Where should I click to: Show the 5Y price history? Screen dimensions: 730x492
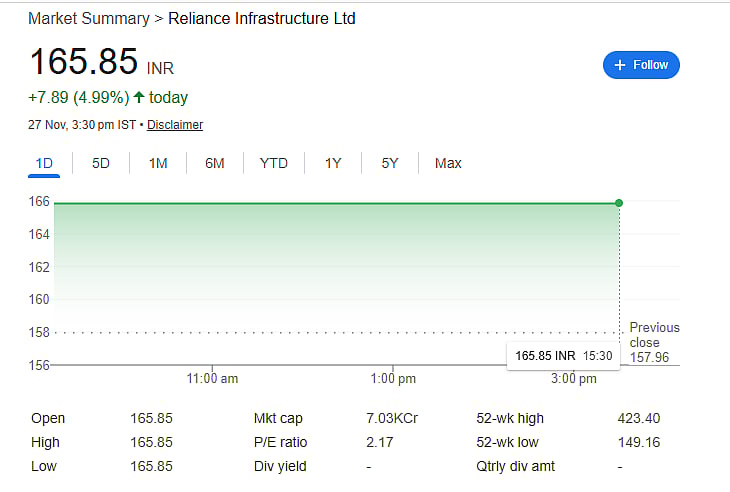[x=390, y=163]
